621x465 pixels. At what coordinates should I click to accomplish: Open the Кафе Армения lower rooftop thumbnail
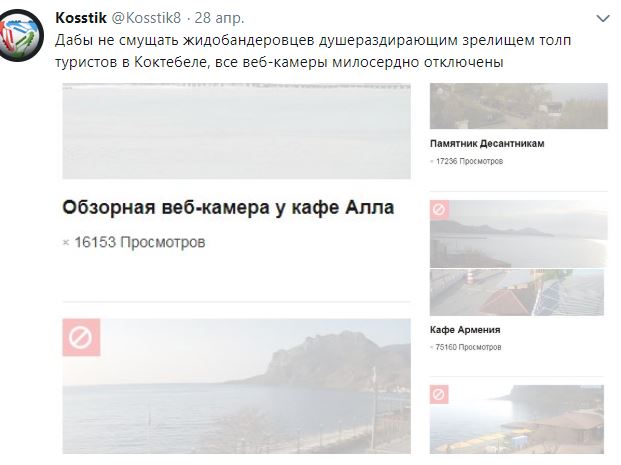tap(517, 292)
